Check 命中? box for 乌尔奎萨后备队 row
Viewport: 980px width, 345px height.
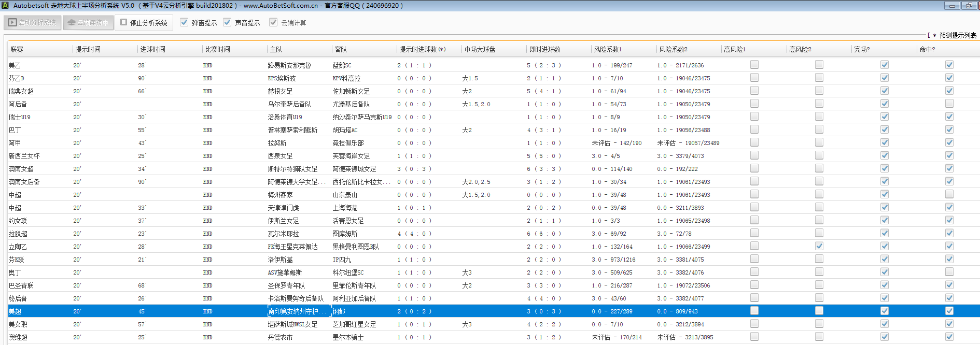[949, 104]
